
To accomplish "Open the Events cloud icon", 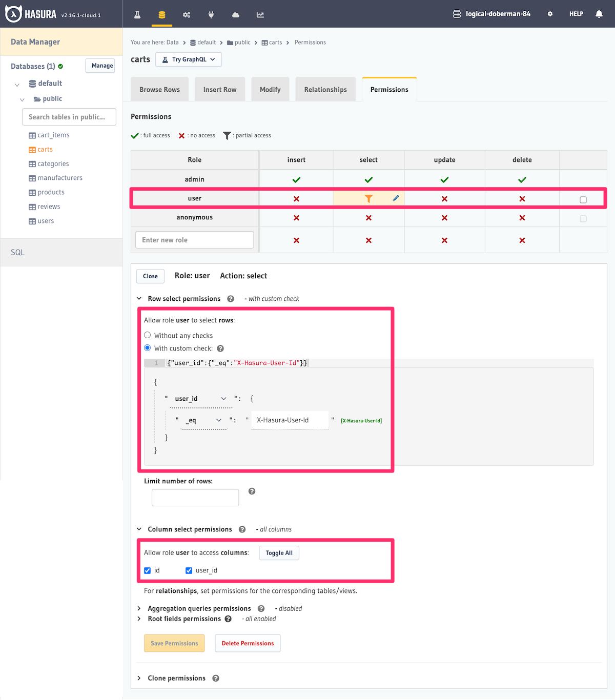I will coord(236,15).
